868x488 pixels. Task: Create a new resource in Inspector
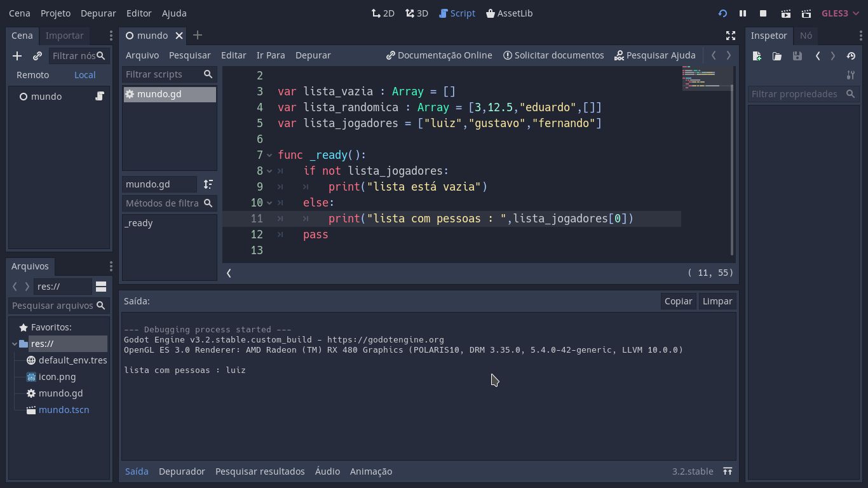[757, 56]
